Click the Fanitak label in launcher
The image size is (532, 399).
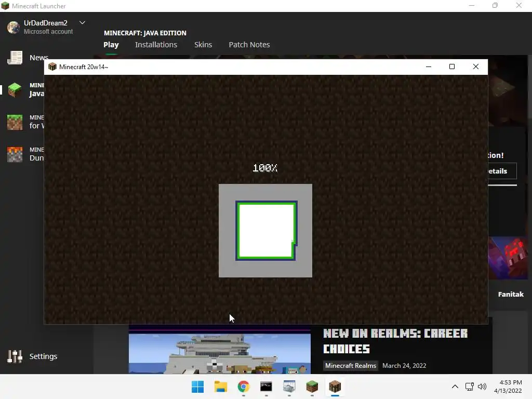(x=511, y=295)
